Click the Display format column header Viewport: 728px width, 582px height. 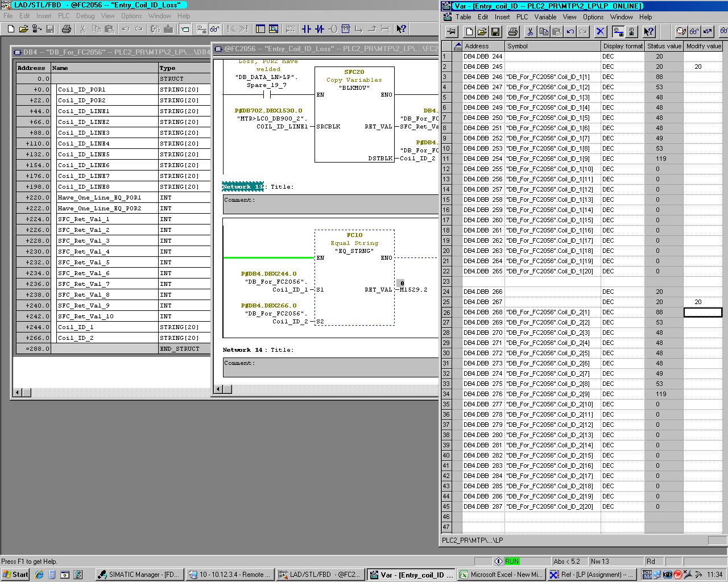[x=623, y=46]
